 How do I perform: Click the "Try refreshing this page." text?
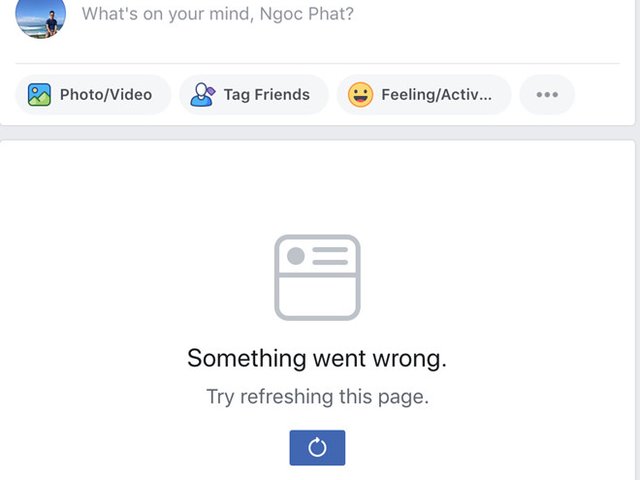317,396
